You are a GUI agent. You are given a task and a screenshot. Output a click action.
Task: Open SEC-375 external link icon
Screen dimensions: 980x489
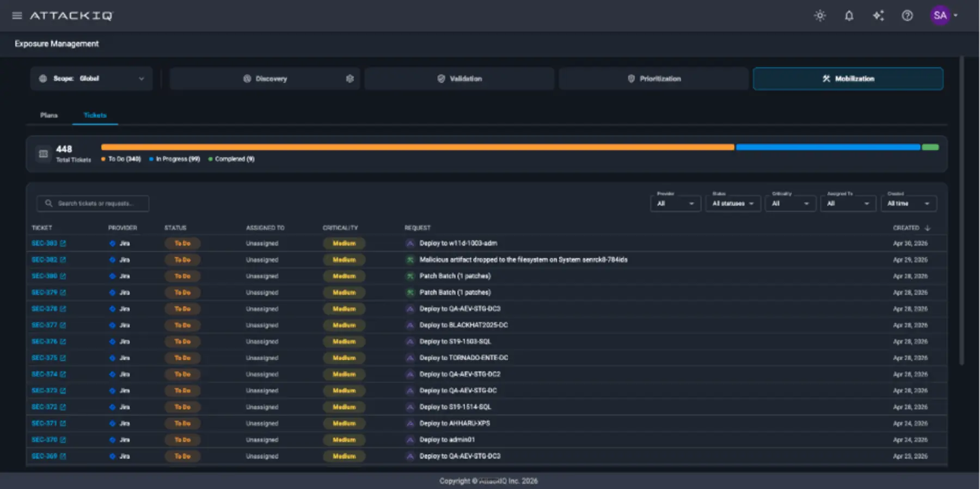pyautogui.click(x=63, y=358)
